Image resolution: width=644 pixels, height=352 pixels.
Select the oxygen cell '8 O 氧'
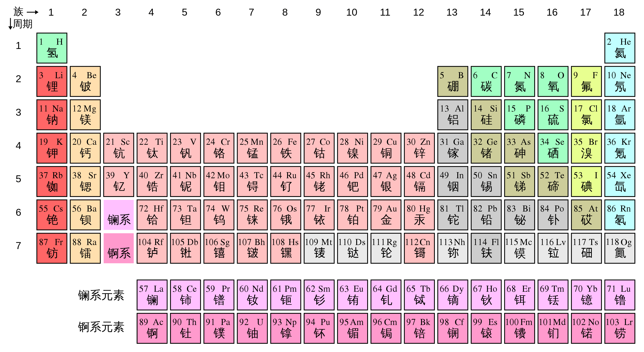553,81
